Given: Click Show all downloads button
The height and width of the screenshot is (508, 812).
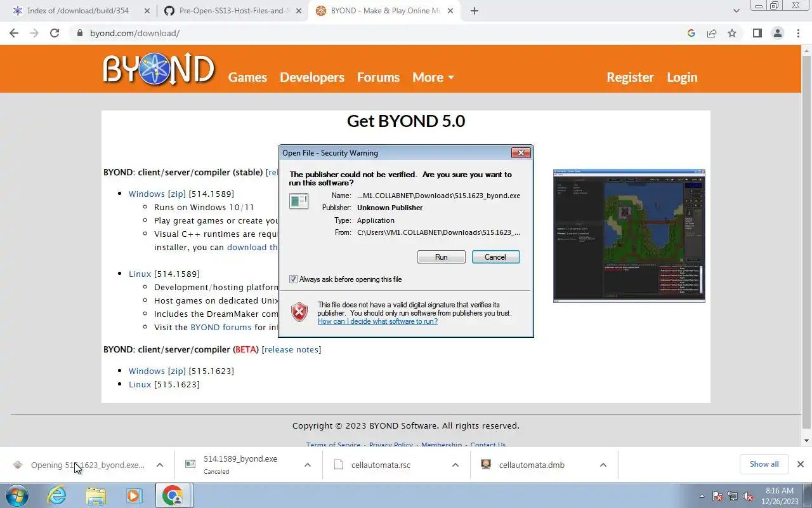Looking at the screenshot, I should (764, 464).
